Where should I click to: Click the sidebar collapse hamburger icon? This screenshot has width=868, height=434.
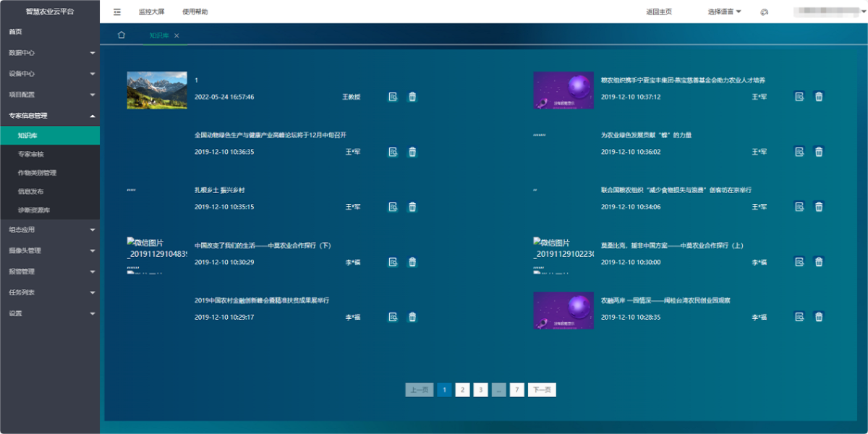(116, 12)
